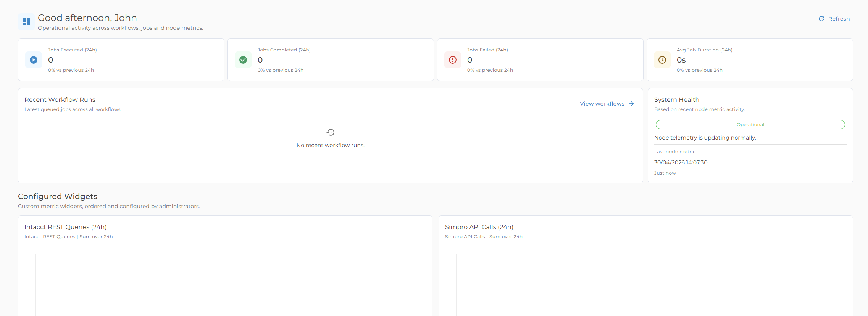
Task: Click Node telemetry is updating normally text
Action: [x=705, y=138]
